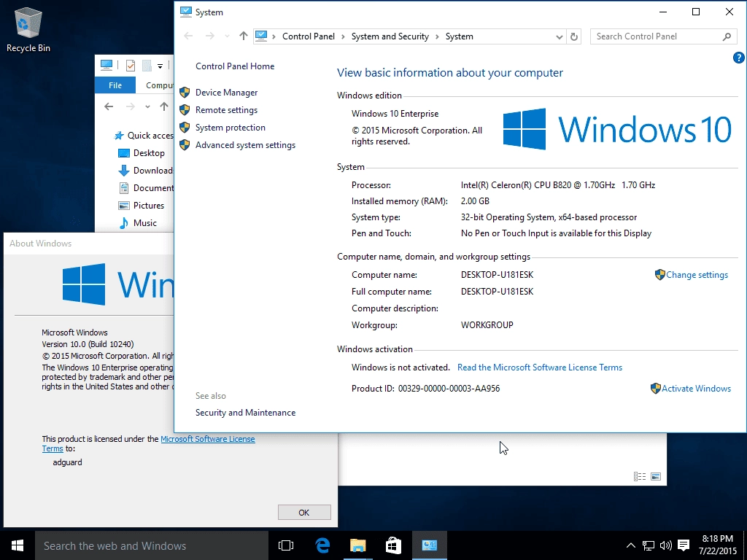The image size is (747, 560).
Task: Click the Back arrow in System window
Action: 188,36
